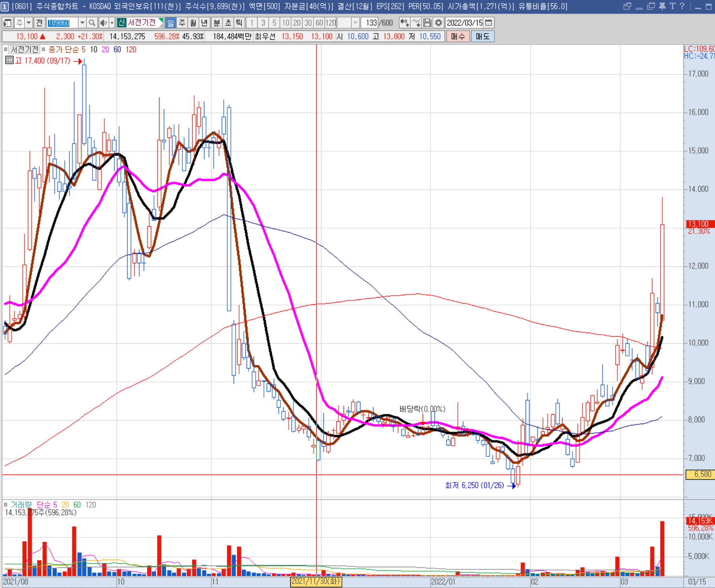Select the 3 interval button

[x=263, y=23]
